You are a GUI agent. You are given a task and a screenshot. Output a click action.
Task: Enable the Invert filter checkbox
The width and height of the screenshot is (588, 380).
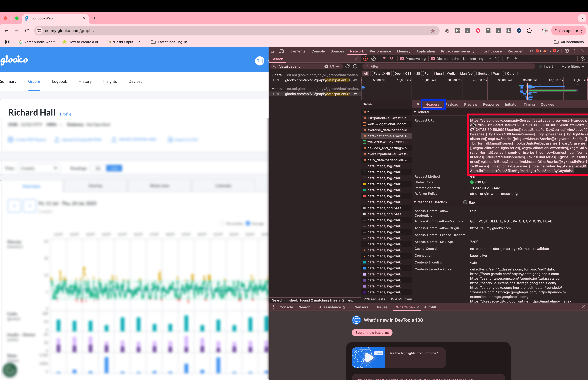point(540,66)
